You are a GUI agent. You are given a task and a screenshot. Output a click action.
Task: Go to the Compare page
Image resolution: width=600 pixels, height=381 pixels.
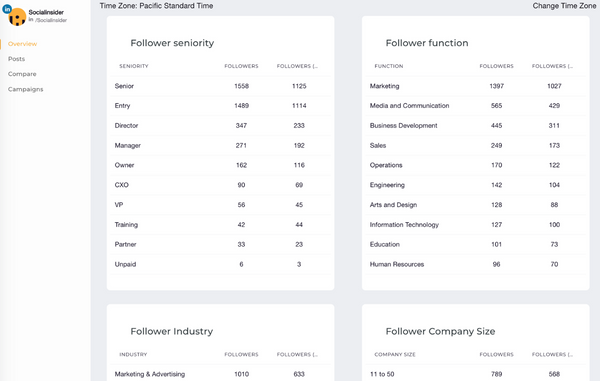22,74
